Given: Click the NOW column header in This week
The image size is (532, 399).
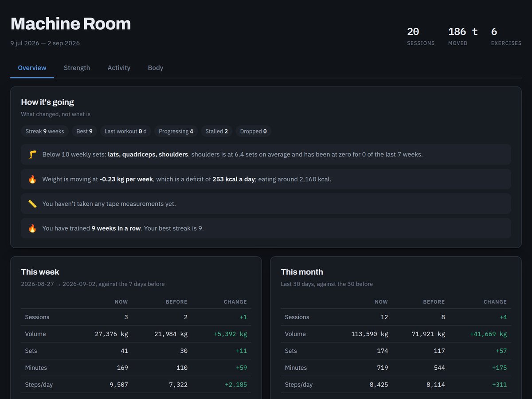Looking at the screenshot, I should tap(121, 301).
